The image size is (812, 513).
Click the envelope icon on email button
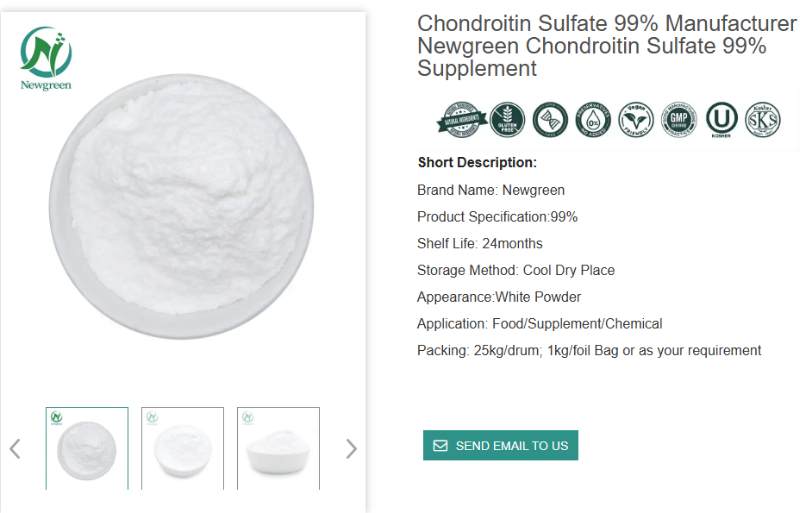pos(440,446)
